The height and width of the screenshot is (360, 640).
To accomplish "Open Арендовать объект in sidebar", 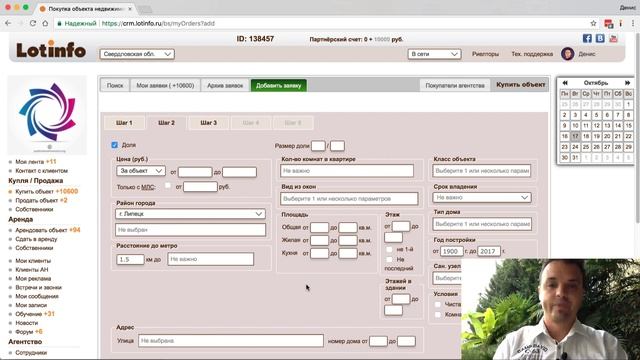I will click(x=41, y=230).
